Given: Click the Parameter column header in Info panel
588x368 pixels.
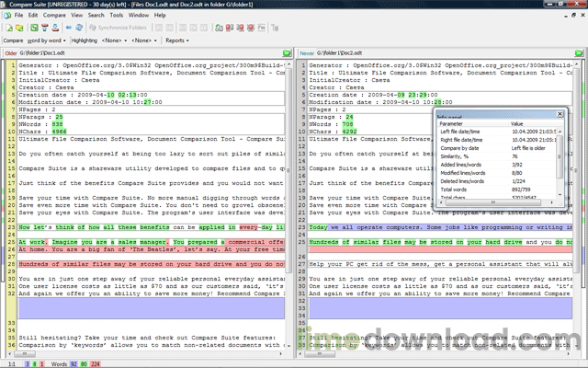Looking at the screenshot, I should point(472,123).
